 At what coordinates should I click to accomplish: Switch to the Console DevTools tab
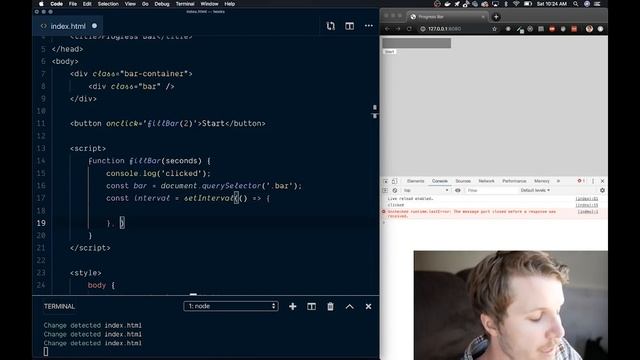(x=440, y=181)
